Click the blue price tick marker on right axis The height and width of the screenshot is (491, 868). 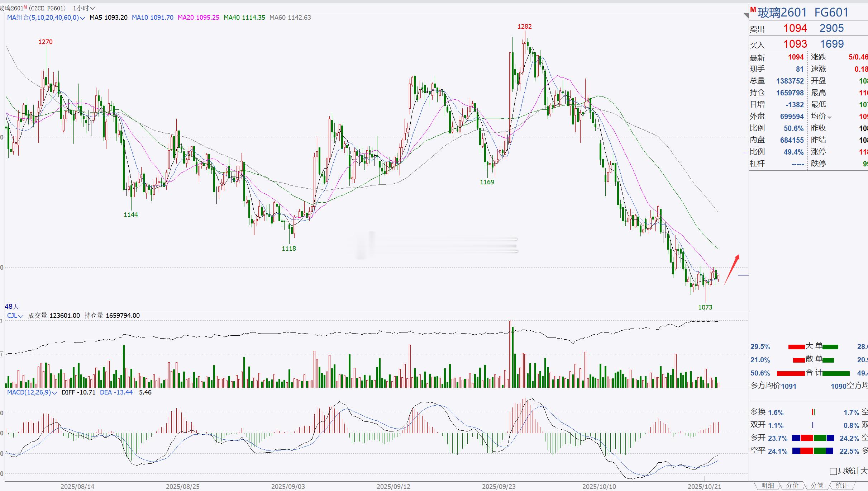click(x=743, y=275)
